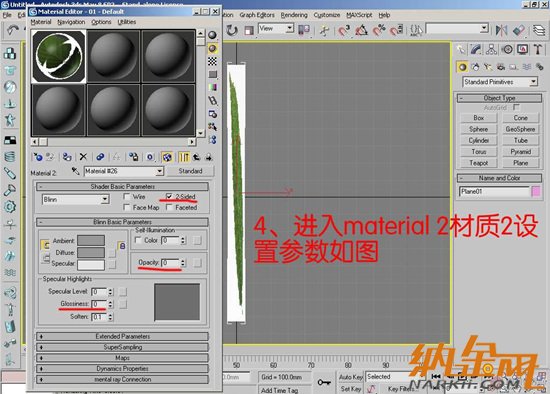The image size is (550, 394).
Task: Click the Make Material Copy icon
Action: click(100, 157)
